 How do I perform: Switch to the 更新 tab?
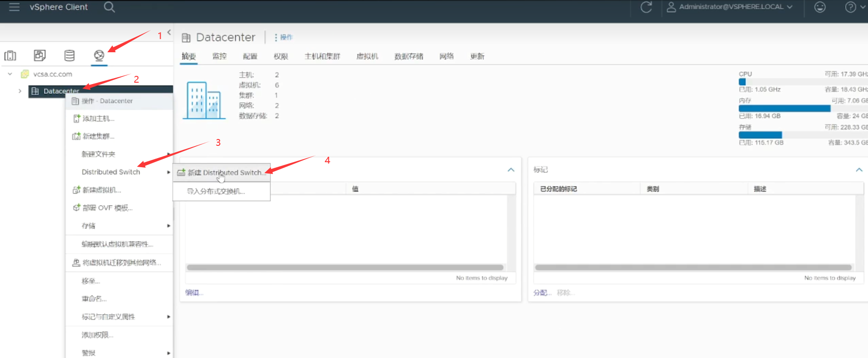point(477,56)
